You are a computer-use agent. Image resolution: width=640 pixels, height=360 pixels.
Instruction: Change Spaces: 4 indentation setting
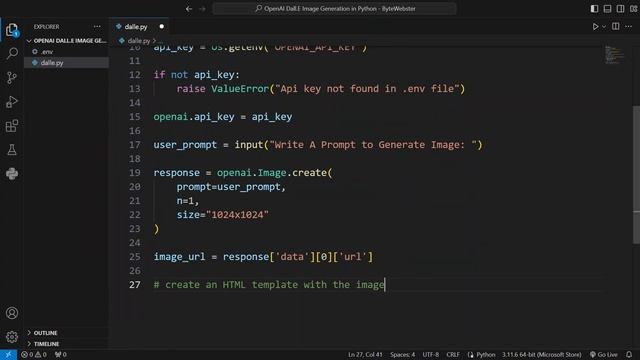402,355
